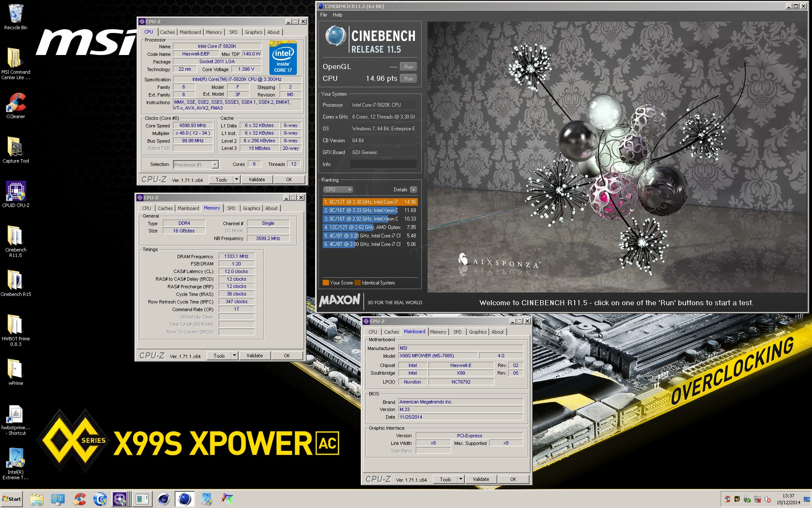Launch CCleaner from the desktop
The height and width of the screenshot is (508, 812).
click(x=16, y=106)
